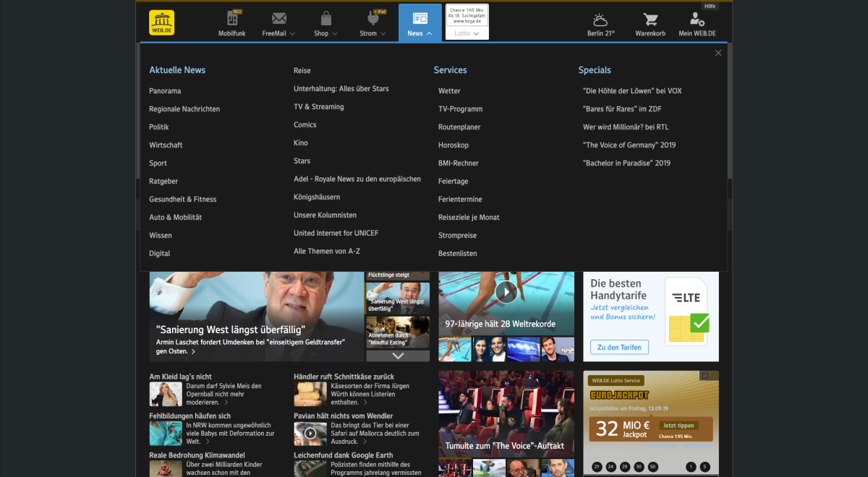868x477 pixels.
Task: Click the Strom plug icon
Action: coord(373,18)
